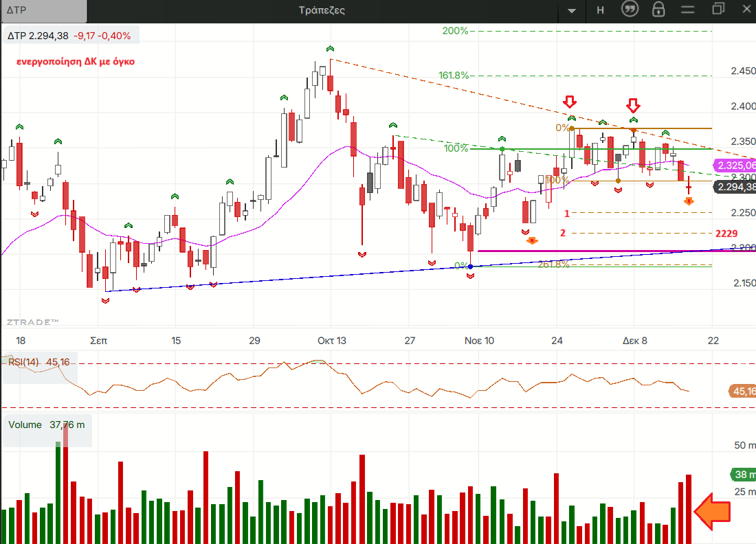Click the Τράπεζες title label
756x544 pixels.
coord(322,10)
